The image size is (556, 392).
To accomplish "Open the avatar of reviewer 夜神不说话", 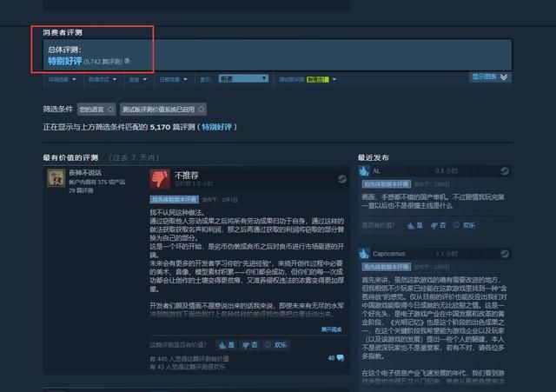I will [x=56, y=177].
